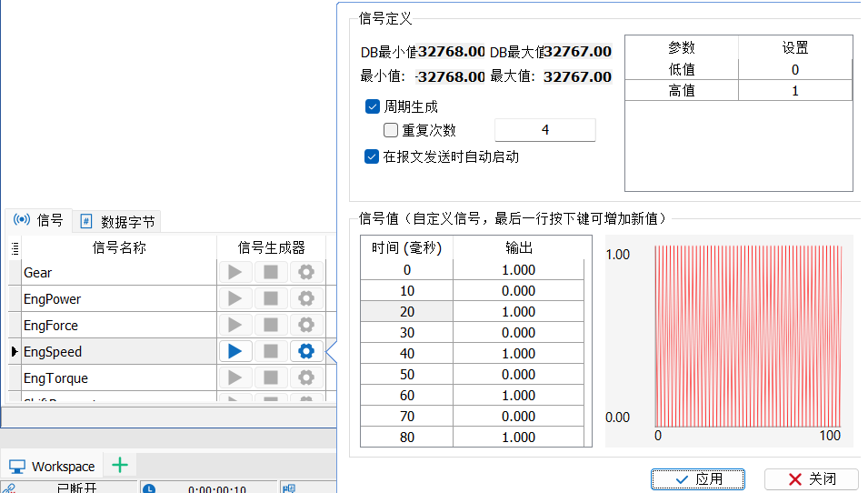Start signal generator for EngForce
Viewport: 868px width, 493px height.
coord(235,325)
